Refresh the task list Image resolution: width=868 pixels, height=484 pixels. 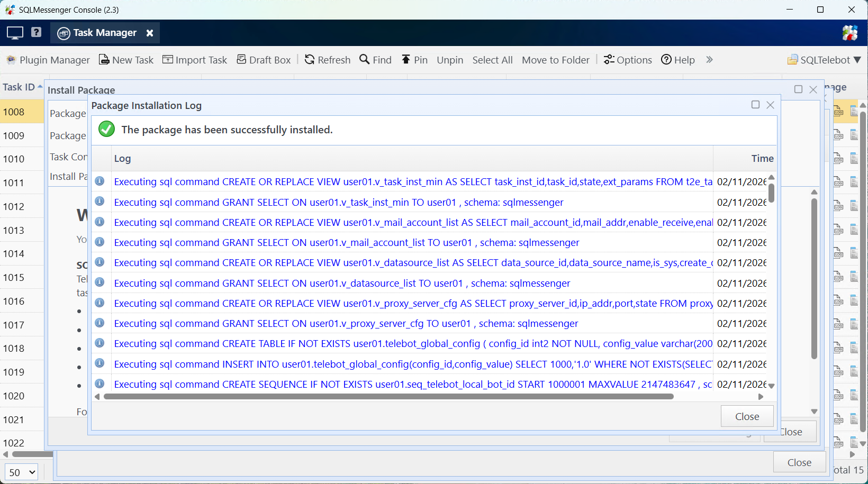pos(327,60)
